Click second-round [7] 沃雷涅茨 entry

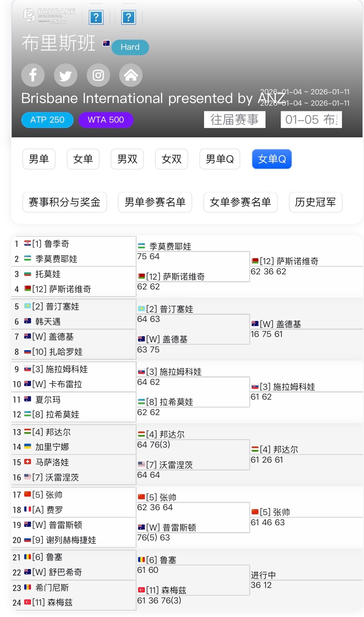tap(169, 465)
